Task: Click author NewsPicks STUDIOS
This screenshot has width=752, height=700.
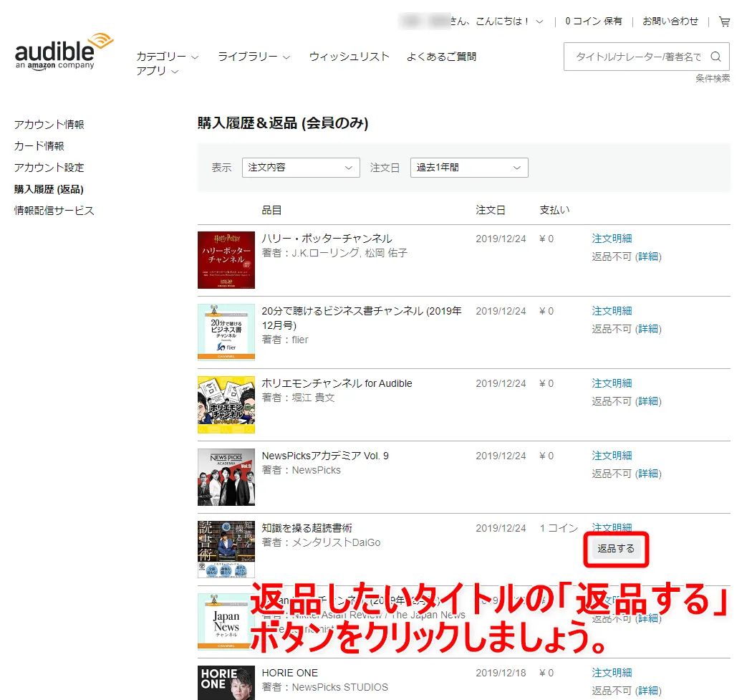Action: (340, 688)
